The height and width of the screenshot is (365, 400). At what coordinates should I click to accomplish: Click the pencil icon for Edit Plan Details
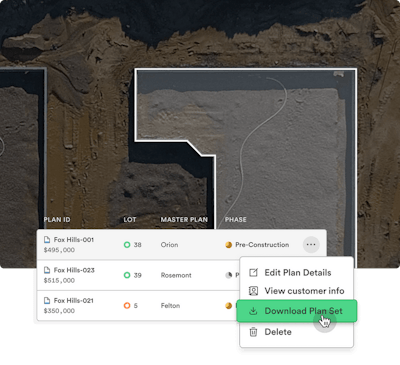253,272
